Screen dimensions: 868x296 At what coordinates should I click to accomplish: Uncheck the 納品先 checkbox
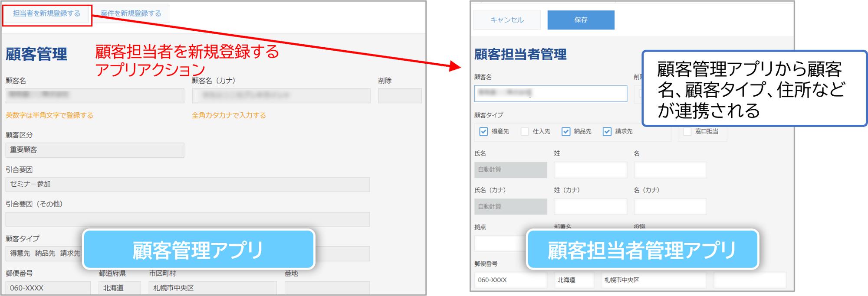pyautogui.click(x=566, y=131)
